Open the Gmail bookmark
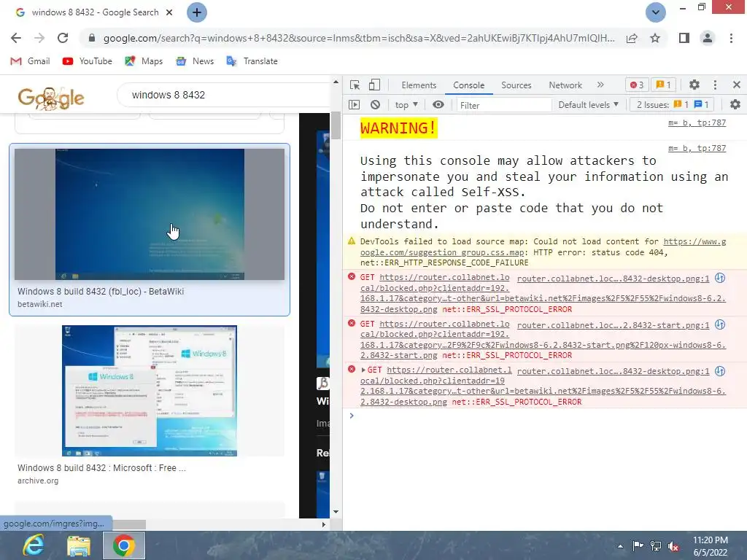747x560 pixels. [30, 61]
